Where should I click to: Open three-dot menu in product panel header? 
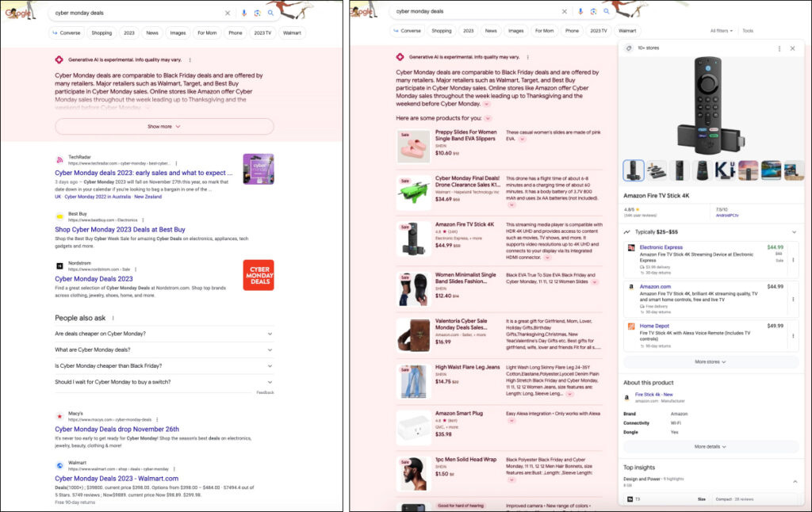779,48
